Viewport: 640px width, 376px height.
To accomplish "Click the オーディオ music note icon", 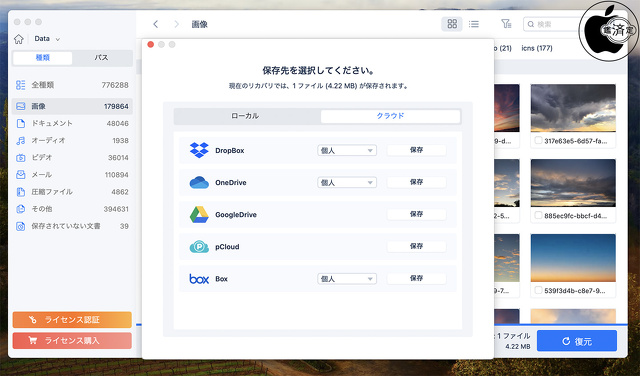I will tap(20, 140).
